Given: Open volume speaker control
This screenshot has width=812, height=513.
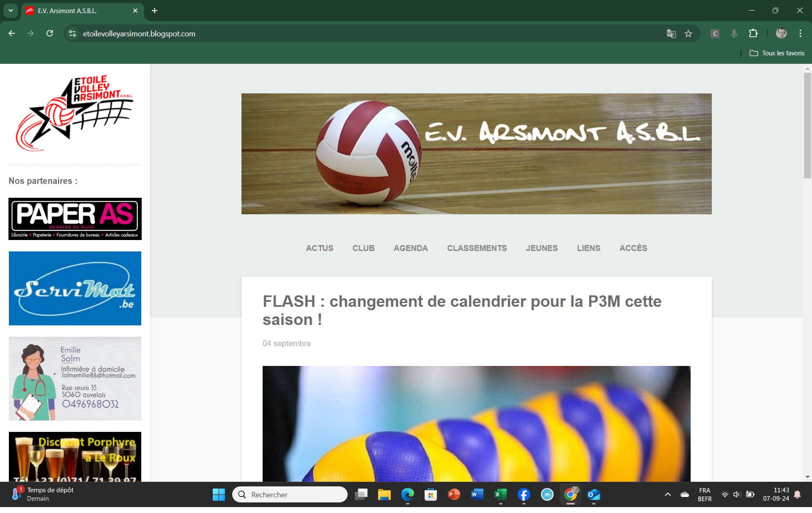Looking at the screenshot, I should point(737,494).
